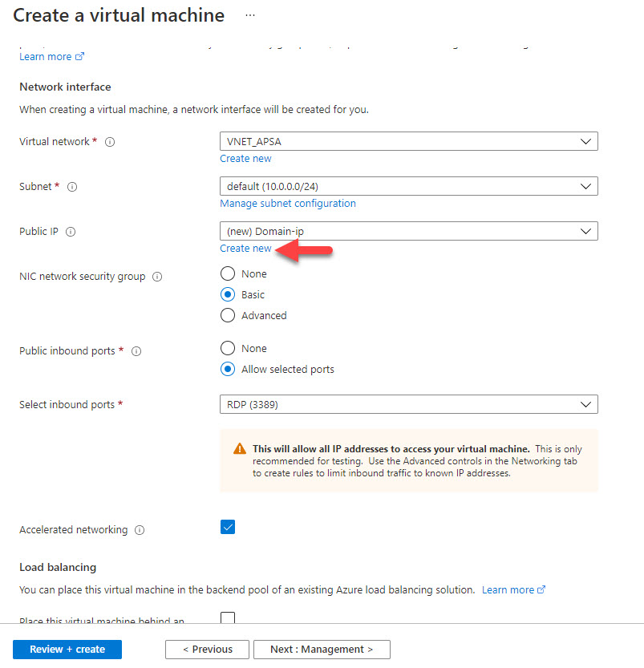Click the warning triangle in the ports notice
Screen dimensions: 644x668
pos(238,448)
